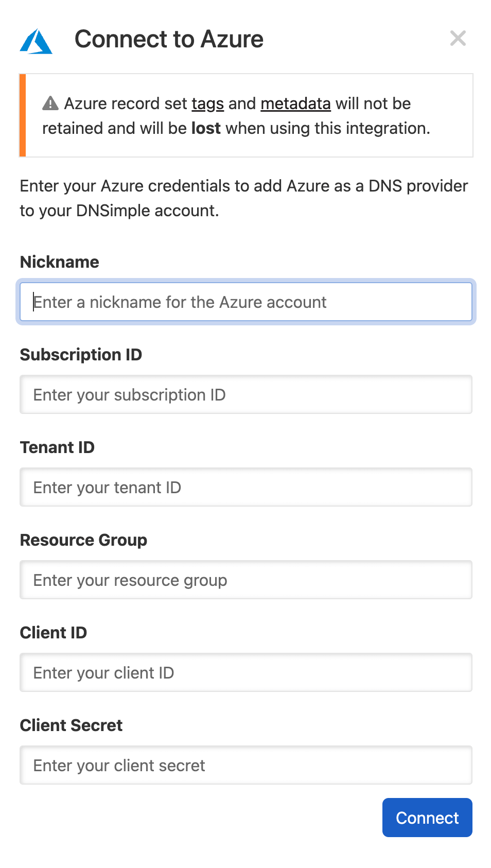Open the tags link in the warning
This screenshot has height=868, width=491.
pos(207,103)
